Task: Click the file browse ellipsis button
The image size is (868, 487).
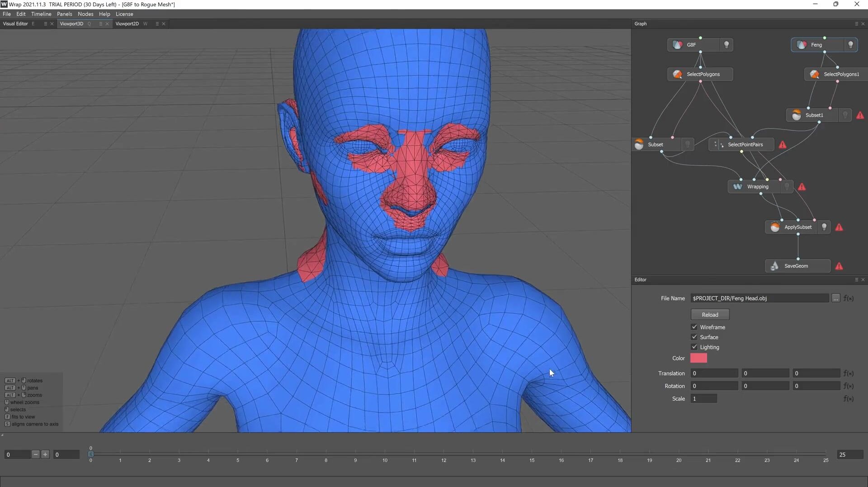Action: pyautogui.click(x=835, y=298)
